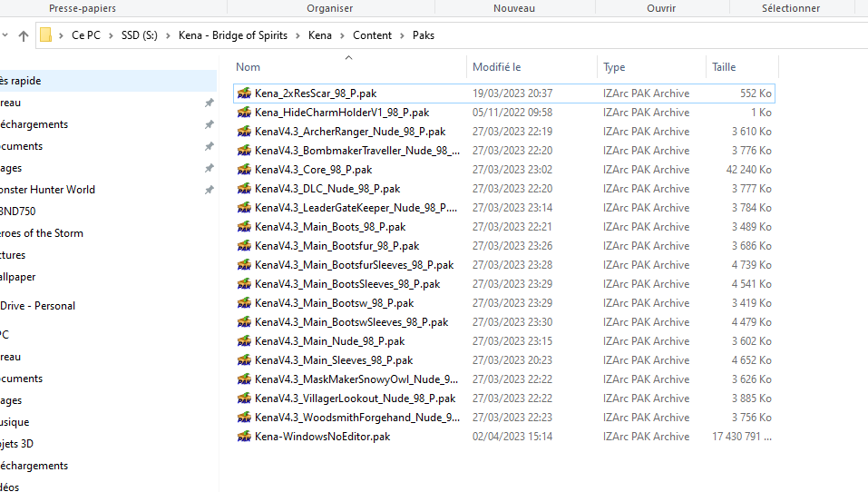Go up one folder level with arrow
Screen dimensions: 868x492
point(24,35)
